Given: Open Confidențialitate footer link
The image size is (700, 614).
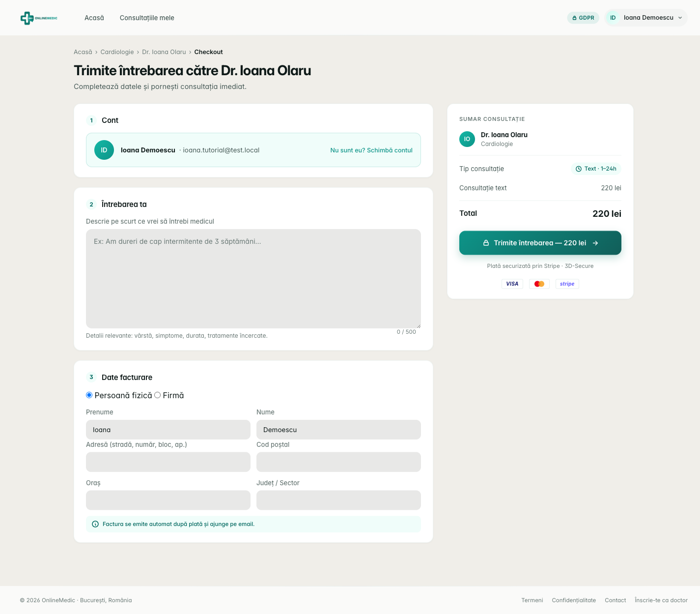Looking at the screenshot, I should click(574, 600).
